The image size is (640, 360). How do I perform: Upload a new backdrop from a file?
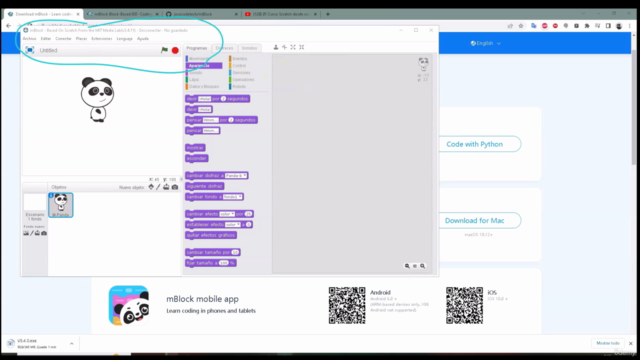click(x=37, y=233)
